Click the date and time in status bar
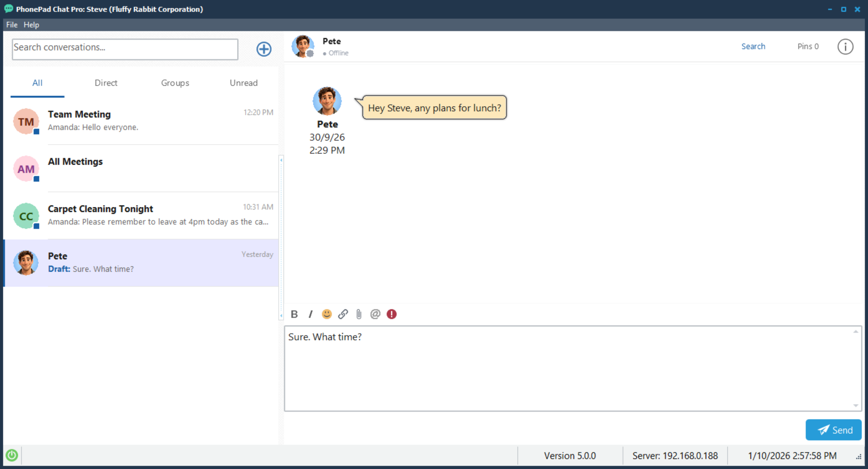This screenshot has height=469, width=868. click(x=792, y=456)
